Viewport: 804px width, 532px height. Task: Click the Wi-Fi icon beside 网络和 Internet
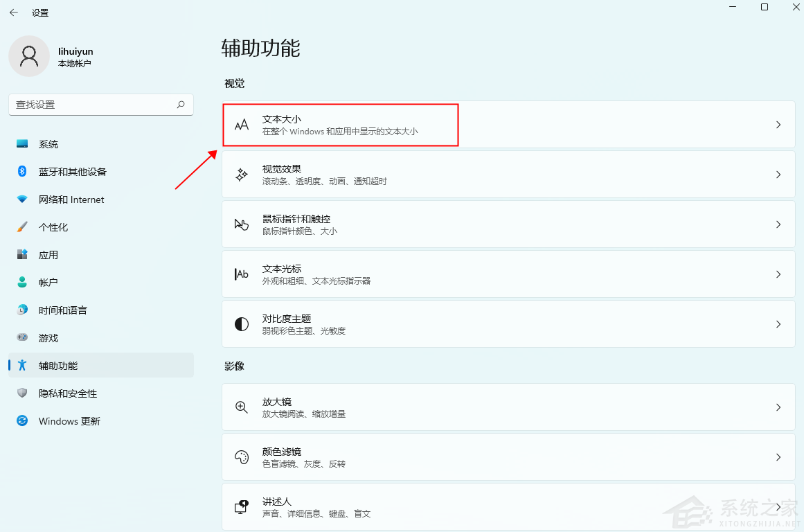22,199
